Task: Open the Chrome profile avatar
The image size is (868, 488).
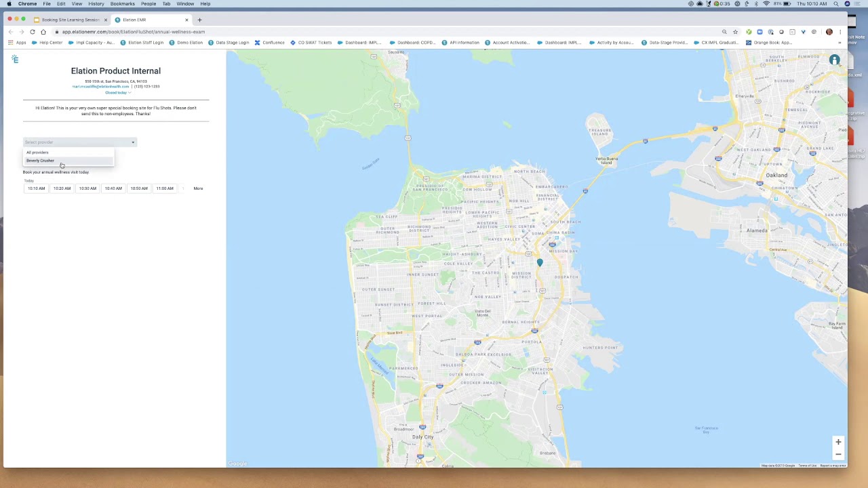Action: [x=829, y=32]
